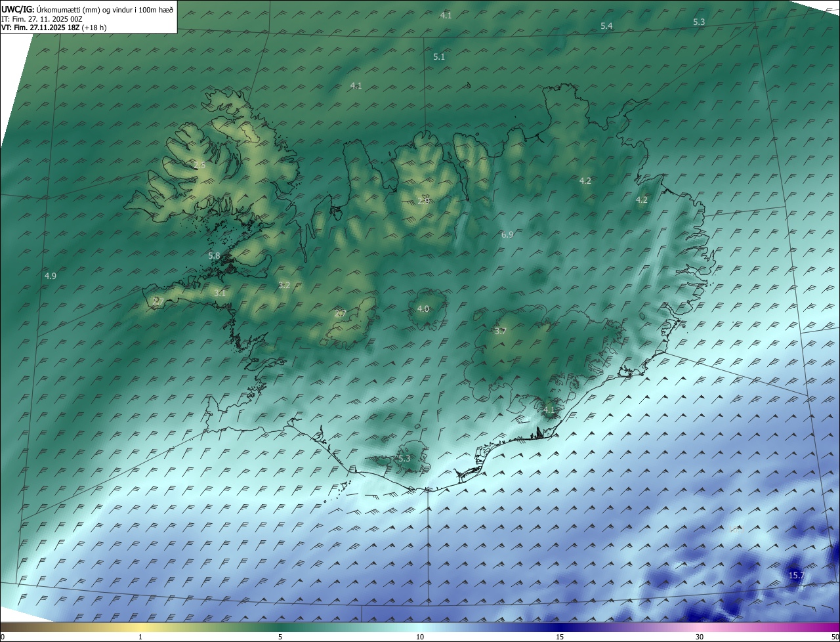The image size is (840, 642).
Task: Click the 'IT: Fim. 27. 11. 2025 00Z' line
Action: pyautogui.click(x=41, y=19)
